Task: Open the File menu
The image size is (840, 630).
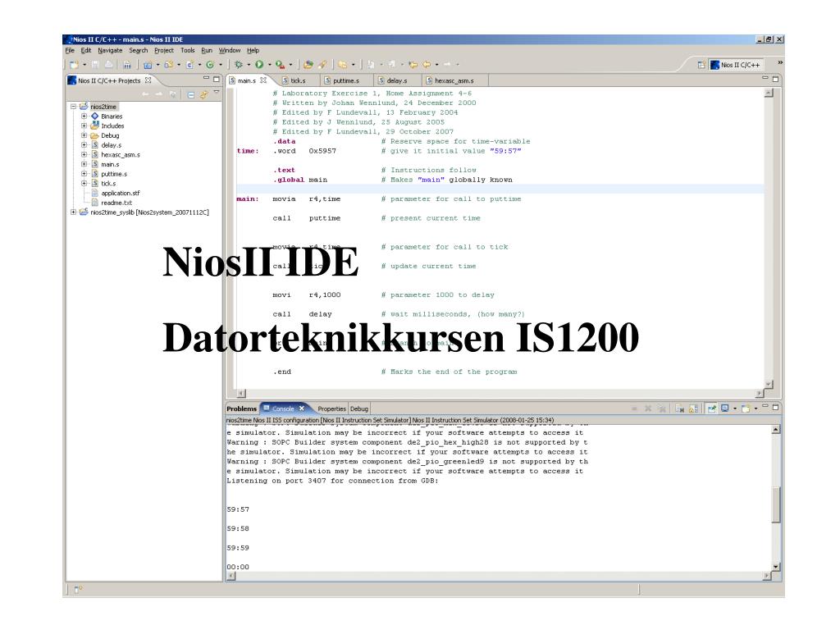Action: pos(70,50)
